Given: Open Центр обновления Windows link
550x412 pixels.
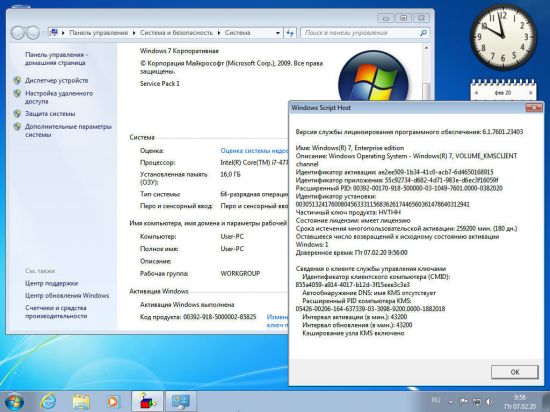Looking at the screenshot, I should click(x=67, y=296).
